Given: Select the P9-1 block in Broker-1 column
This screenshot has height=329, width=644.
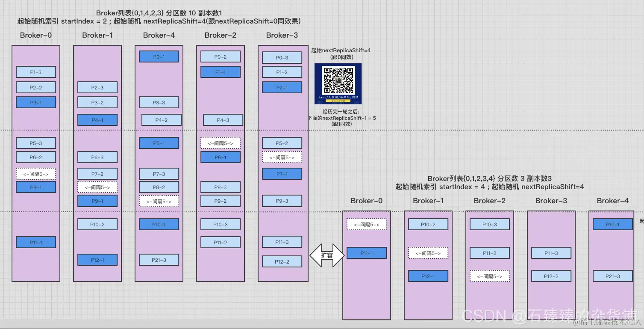Looking at the screenshot, I should pyautogui.click(x=97, y=201).
